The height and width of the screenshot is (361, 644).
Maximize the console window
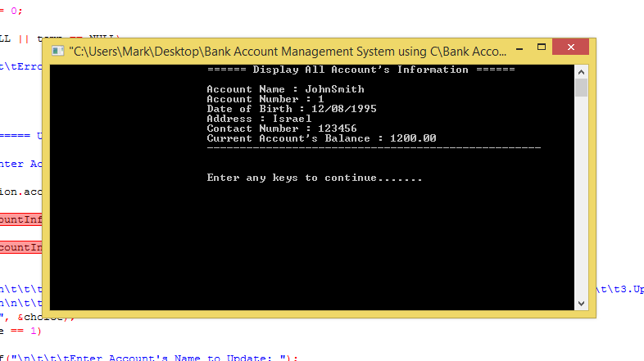tap(542, 47)
